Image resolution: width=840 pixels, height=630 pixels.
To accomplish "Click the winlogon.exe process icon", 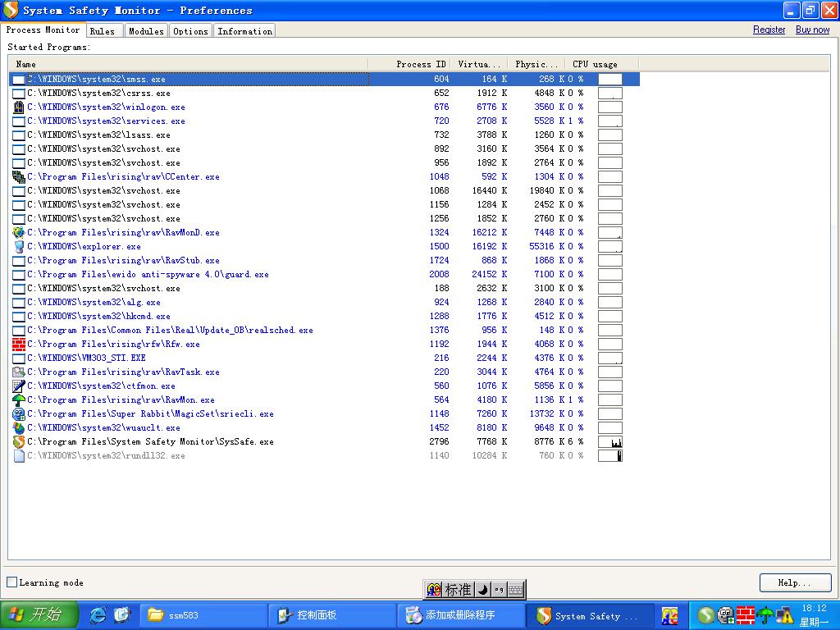I will coord(19,107).
